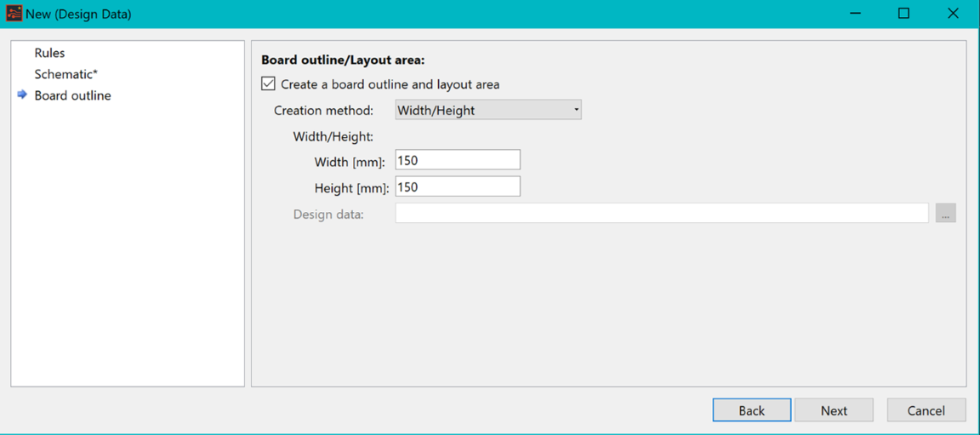Image resolution: width=980 pixels, height=435 pixels.
Task: Click the Height [mm] input field
Action: [x=458, y=186]
